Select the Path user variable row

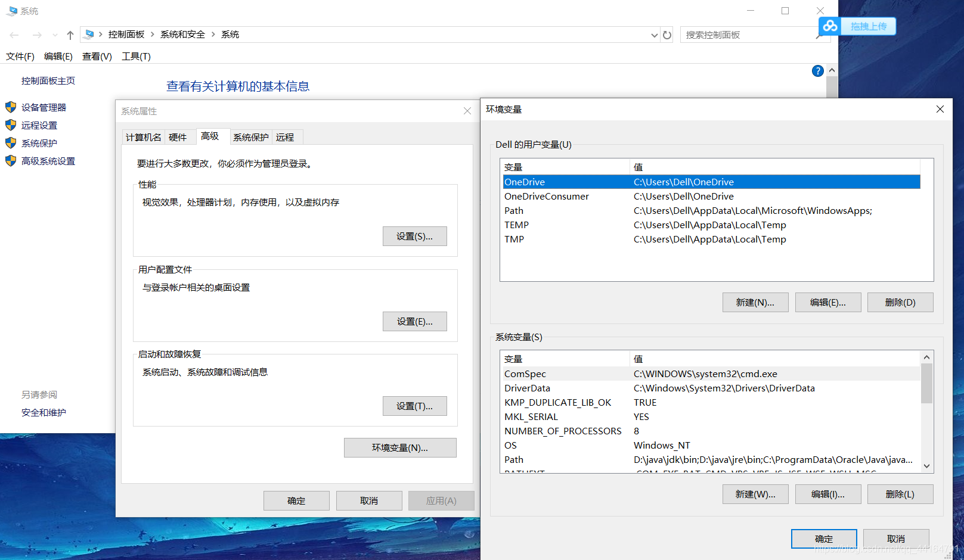click(596, 210)
